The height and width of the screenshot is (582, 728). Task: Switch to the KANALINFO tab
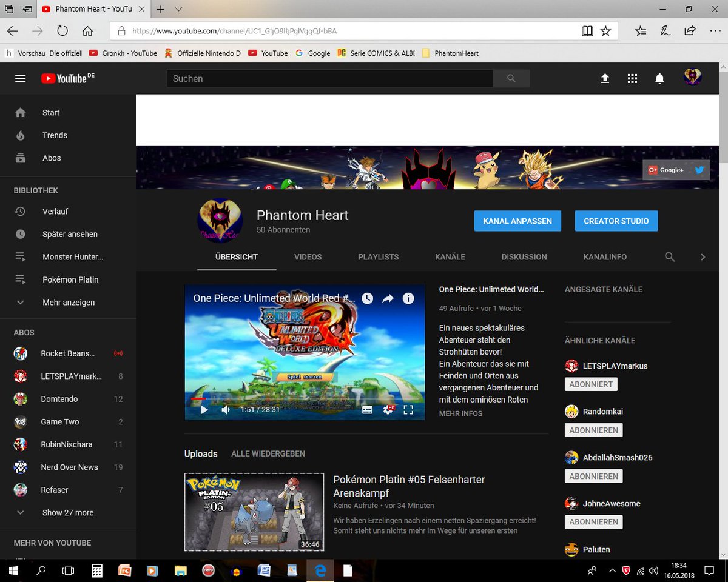pos(605,257)
